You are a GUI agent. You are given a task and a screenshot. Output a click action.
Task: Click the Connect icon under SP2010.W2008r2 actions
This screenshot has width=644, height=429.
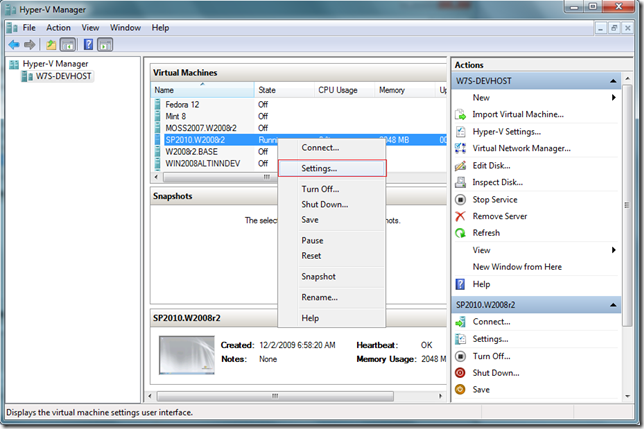460,322
